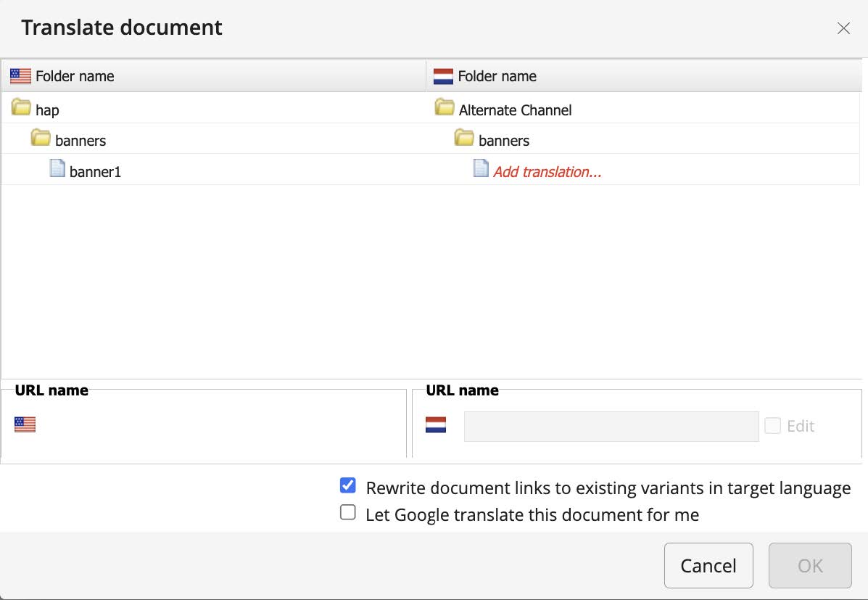This screenshot has height=600, width=868.
Task: Select the banners folder under Alternate Channel
Action: 504,141
